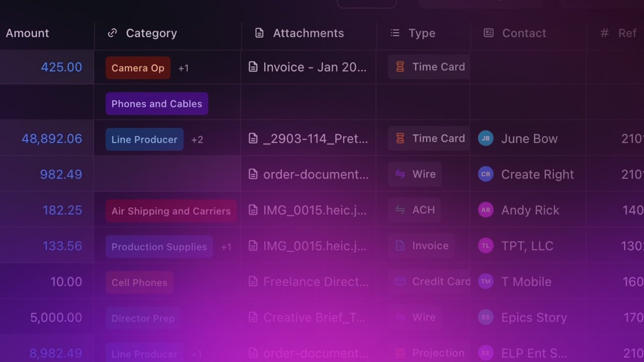Click ACH arrows icon in Andy Rick row
644x362 pixels.
point(400,210)
